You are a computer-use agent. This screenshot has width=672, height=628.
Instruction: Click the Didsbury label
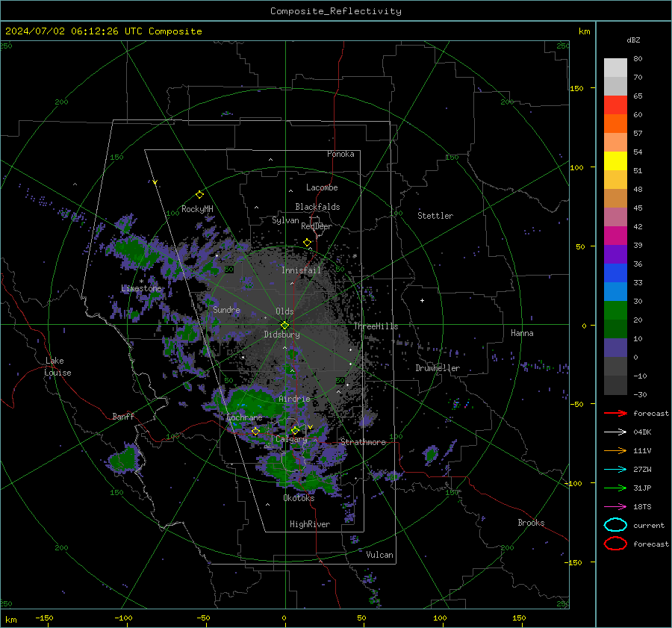pyautogui.click(x=282, y=335)
